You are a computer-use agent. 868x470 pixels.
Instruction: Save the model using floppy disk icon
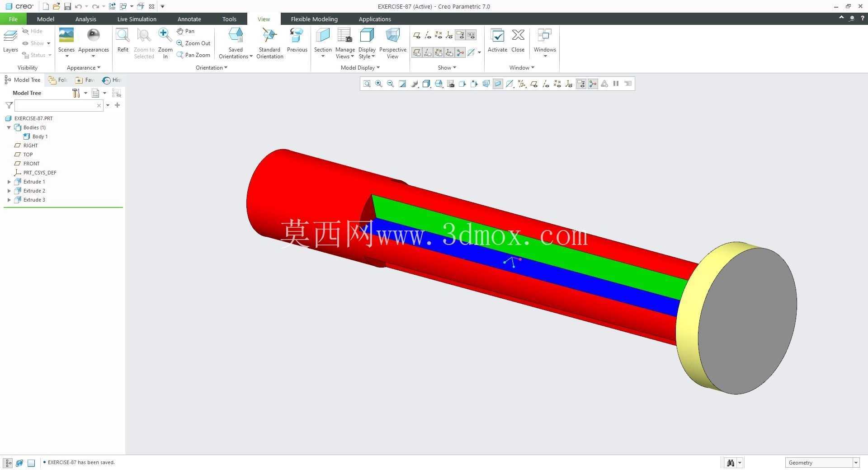pyautogui.click(x=67, y=6)
